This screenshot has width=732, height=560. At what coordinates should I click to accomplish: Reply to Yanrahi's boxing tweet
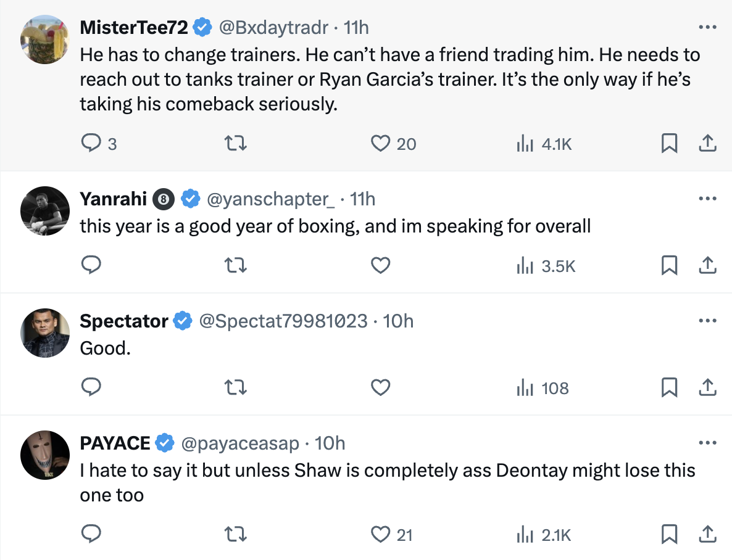coord(91,266)
